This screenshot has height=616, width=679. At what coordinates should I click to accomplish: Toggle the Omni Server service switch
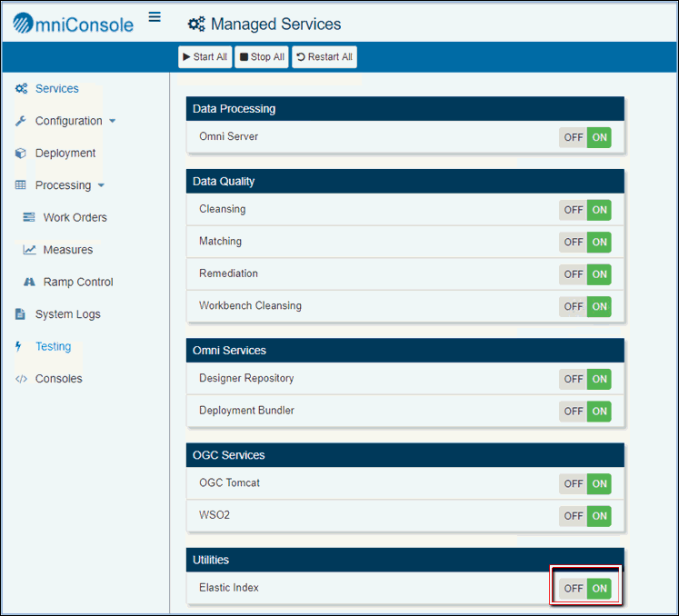click(x=584, y=137)
